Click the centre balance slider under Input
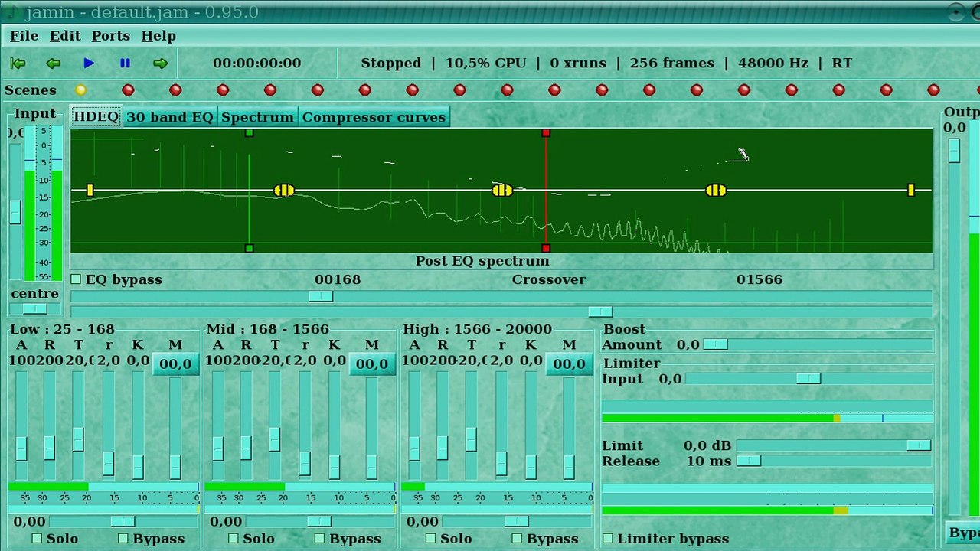Image resolution: width=980 pixels, height=551 pixels. pyautogui.click(x=34, y=308)
